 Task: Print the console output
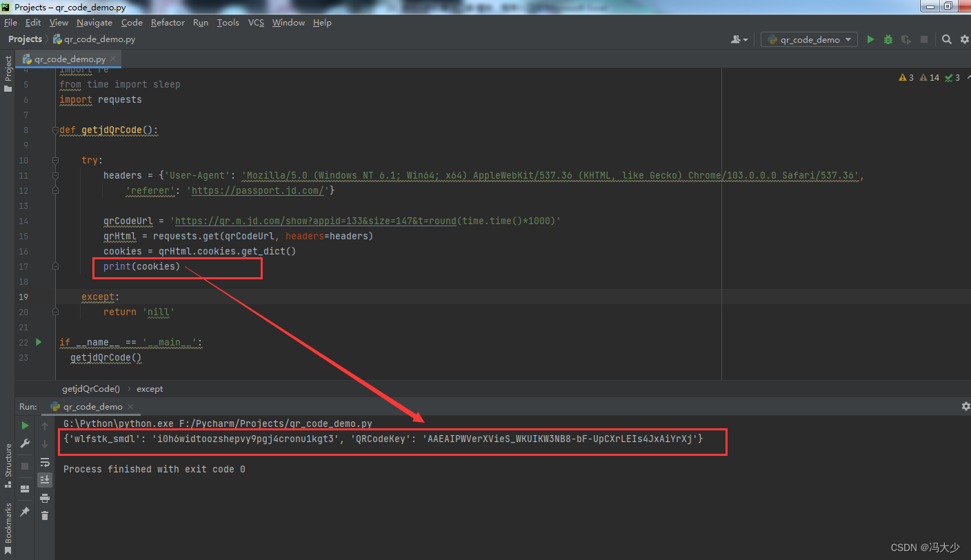pos(45,498)
